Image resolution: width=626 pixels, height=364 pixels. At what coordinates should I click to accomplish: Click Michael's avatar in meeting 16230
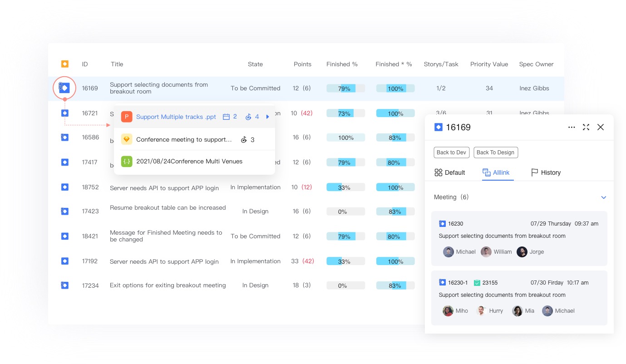(449, 252)
